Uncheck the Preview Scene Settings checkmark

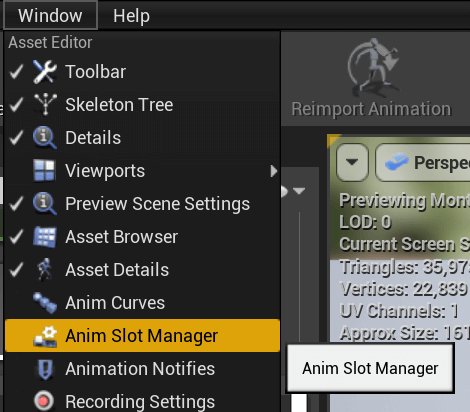(x=16, y=204)
